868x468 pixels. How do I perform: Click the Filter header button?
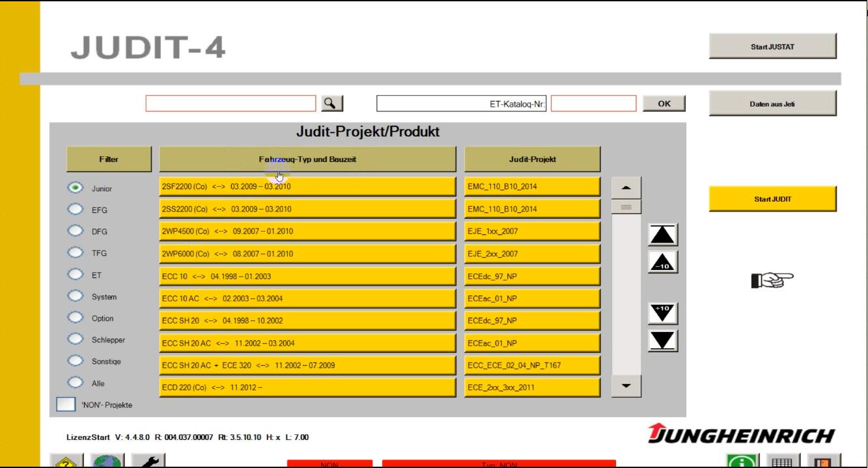(109, 159)
